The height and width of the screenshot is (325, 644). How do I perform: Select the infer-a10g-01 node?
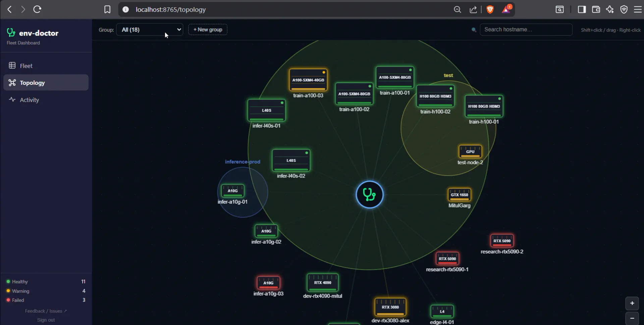tap(232, 191)
